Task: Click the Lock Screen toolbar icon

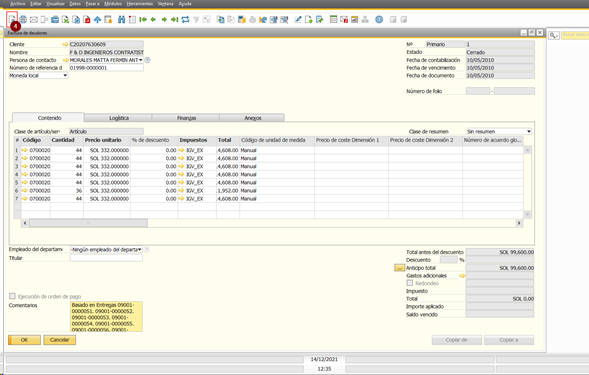Action: coord(108,19)
